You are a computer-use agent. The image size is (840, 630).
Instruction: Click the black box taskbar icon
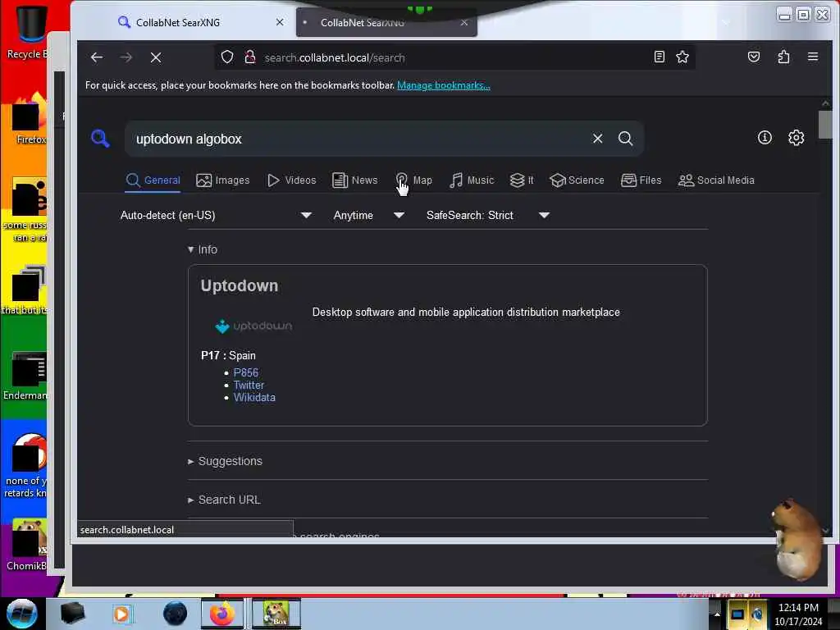pos(72,614)
